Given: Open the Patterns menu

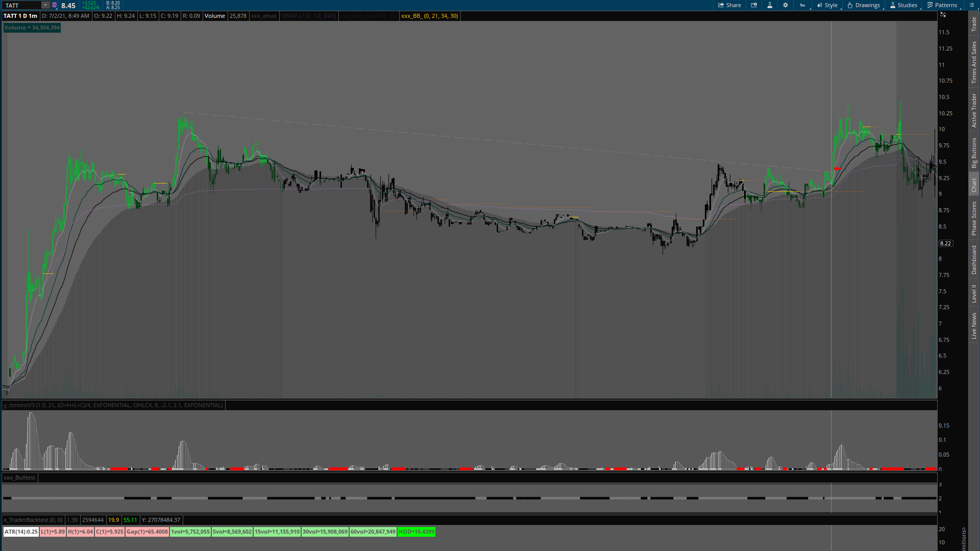Looking at the screenshot, I should click(x=942, y=5).
